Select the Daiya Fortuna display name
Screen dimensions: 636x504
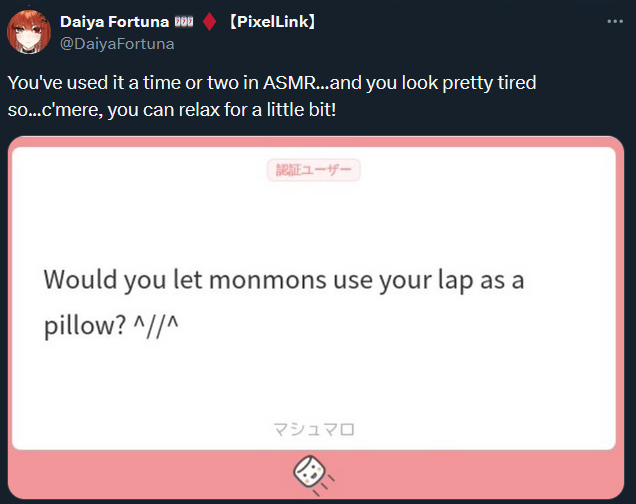[114, 21]
